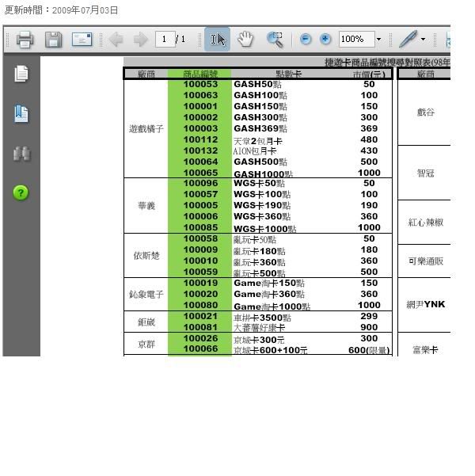The image size is (475, 476).
Task: Click the zoom percentage field showing 100%
Action: pyautogui.click(x=355, y=39)
